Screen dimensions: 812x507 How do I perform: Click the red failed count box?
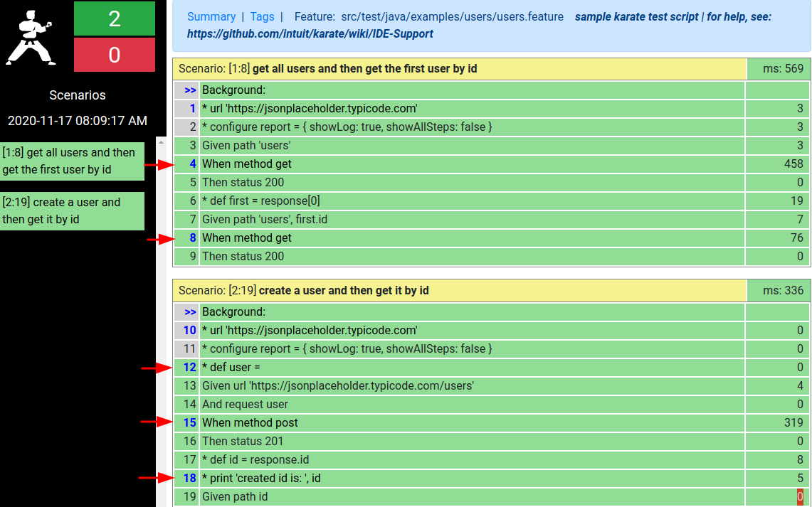click(x=115, y=55)
